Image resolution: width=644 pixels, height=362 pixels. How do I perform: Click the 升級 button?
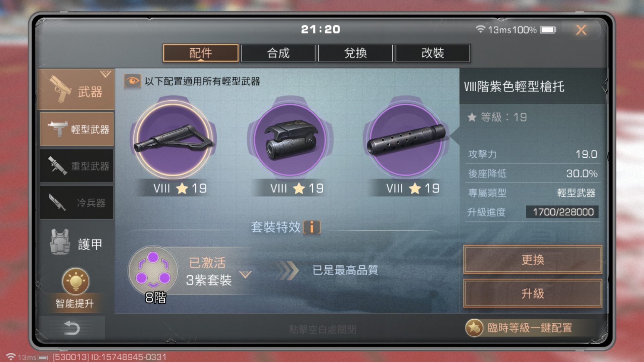point(533,294)
